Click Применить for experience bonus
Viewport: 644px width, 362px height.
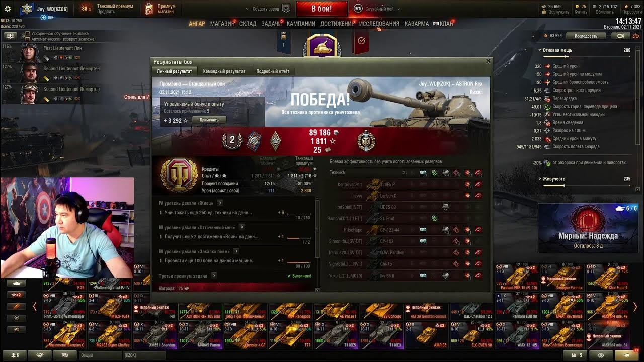coord(209,120)
